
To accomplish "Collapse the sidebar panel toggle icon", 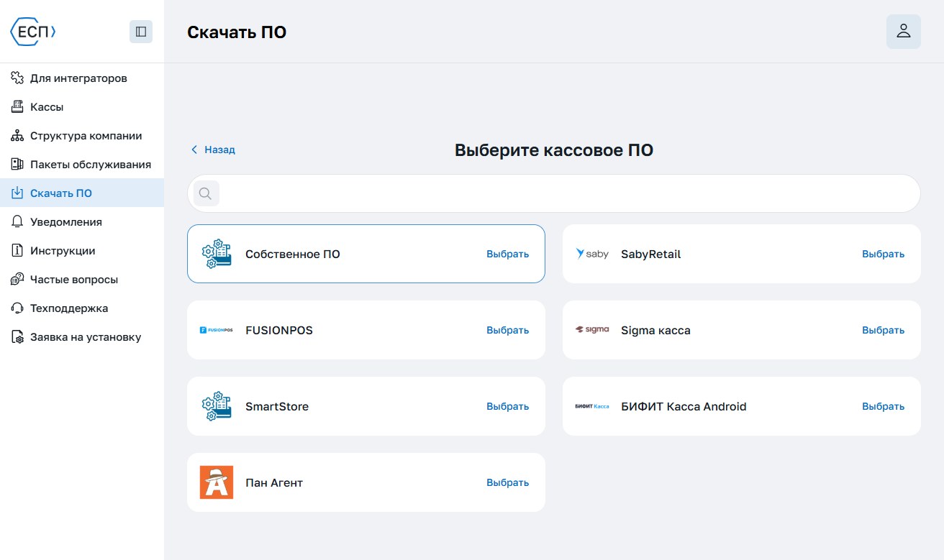I will tap(141, 32).
